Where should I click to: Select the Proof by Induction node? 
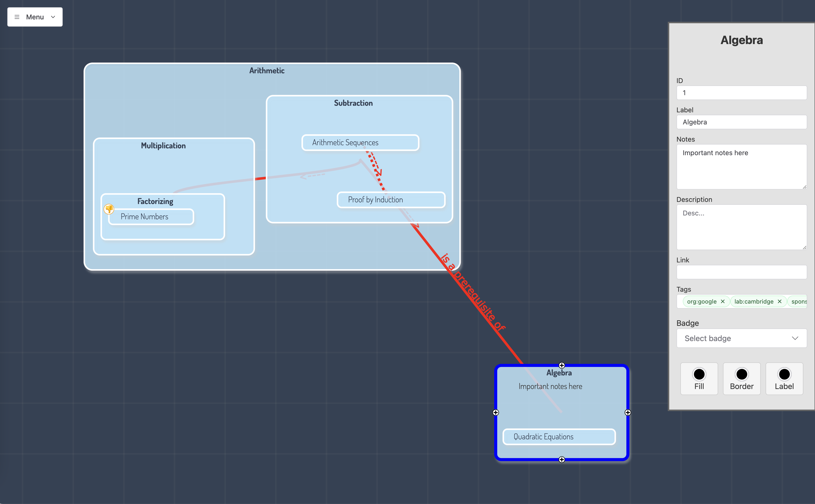click(391, 200)
